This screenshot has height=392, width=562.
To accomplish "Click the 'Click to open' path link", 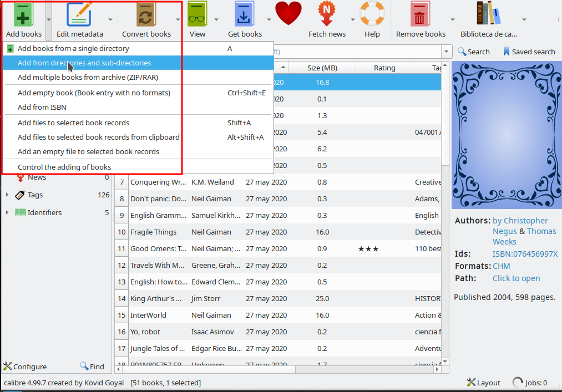I will point(516,278).
